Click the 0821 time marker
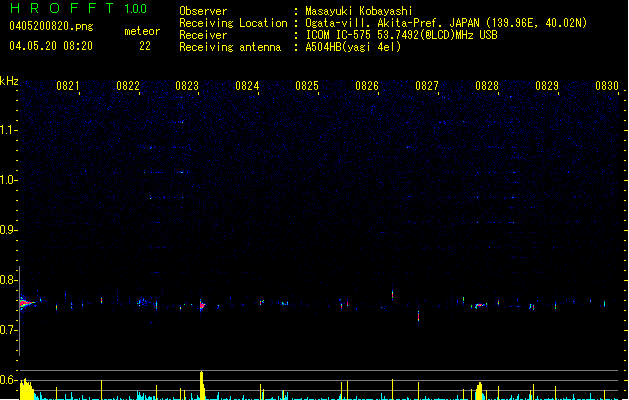The width and height of the screenshot is (629, 400). click(68, 86)
